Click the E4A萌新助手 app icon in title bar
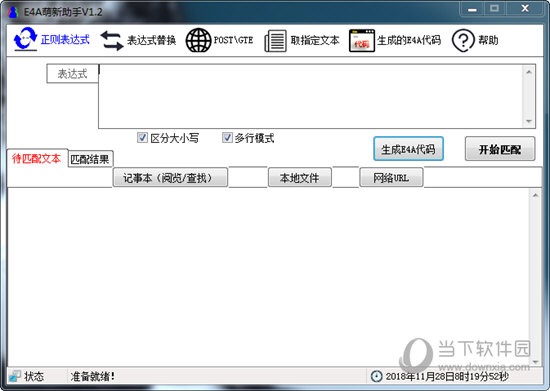The width and height of the screenshot is (550, 391). click(x=13, y=12)
